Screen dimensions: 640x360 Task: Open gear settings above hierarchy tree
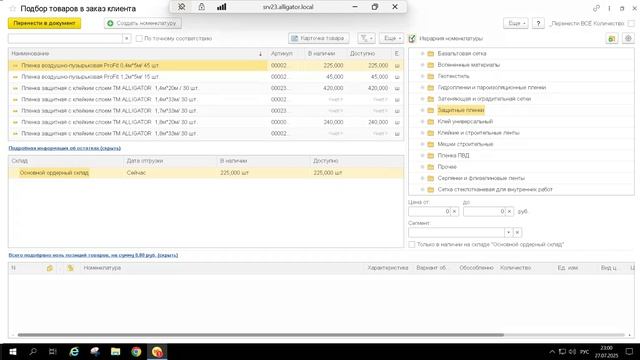628,38
